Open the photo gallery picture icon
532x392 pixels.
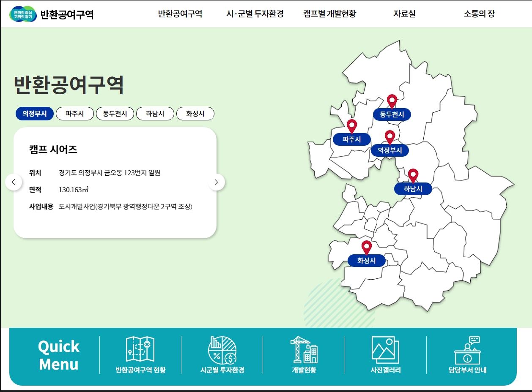point(385,350)
